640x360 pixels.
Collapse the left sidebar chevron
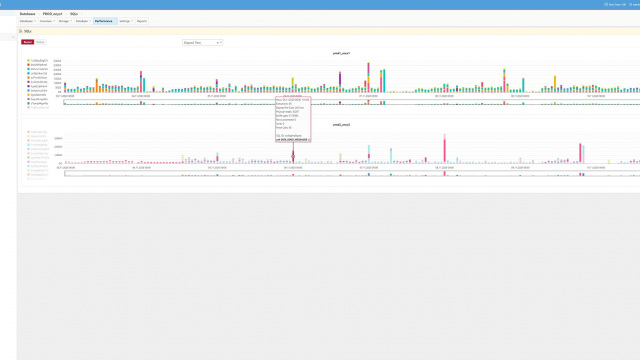(x=13, y=37)
